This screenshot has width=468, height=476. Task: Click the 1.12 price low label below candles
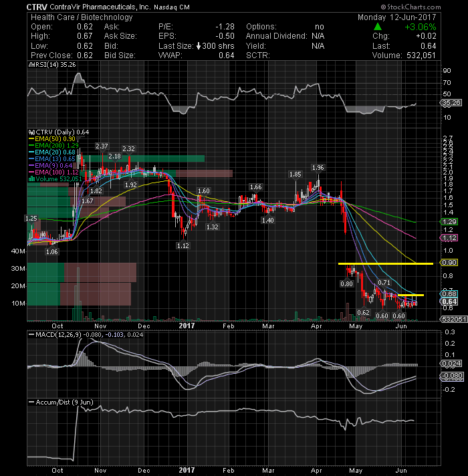[183, 246]
